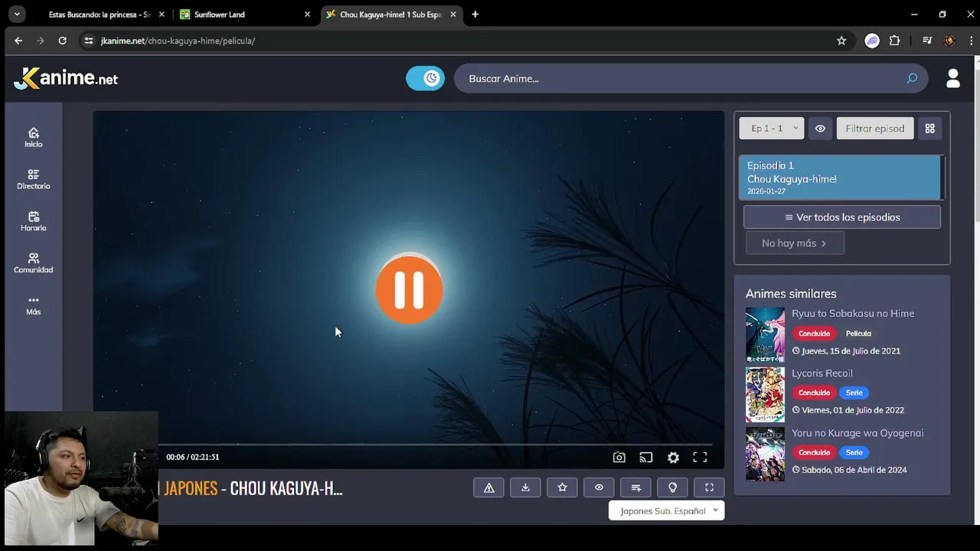The width and height of the screenshot is (980, 551).
Task: Open the user account profile icon
Action: [x=953, y=78]
